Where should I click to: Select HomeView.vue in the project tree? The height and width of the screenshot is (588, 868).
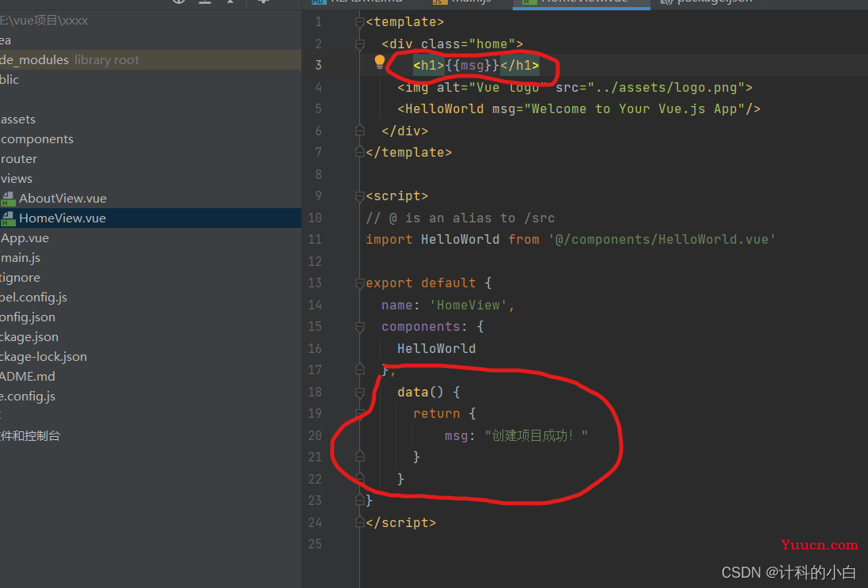click(x=62, y=218)
